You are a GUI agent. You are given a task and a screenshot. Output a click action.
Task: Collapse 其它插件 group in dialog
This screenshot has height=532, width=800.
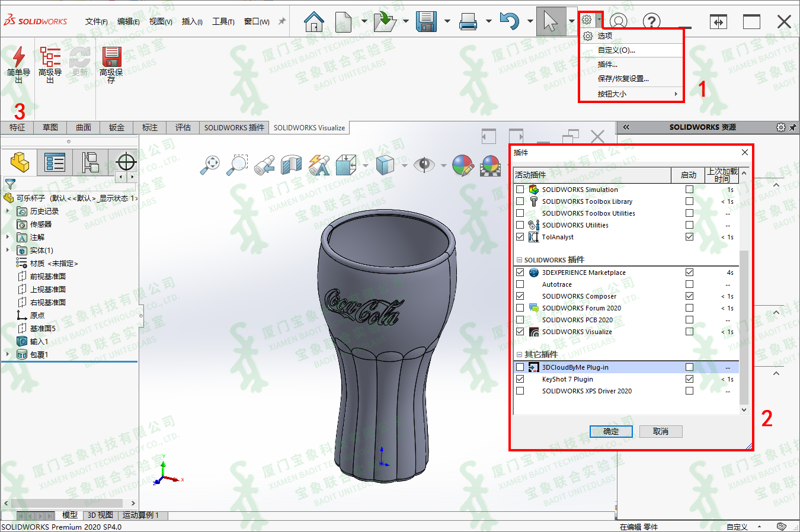[520, 355]
